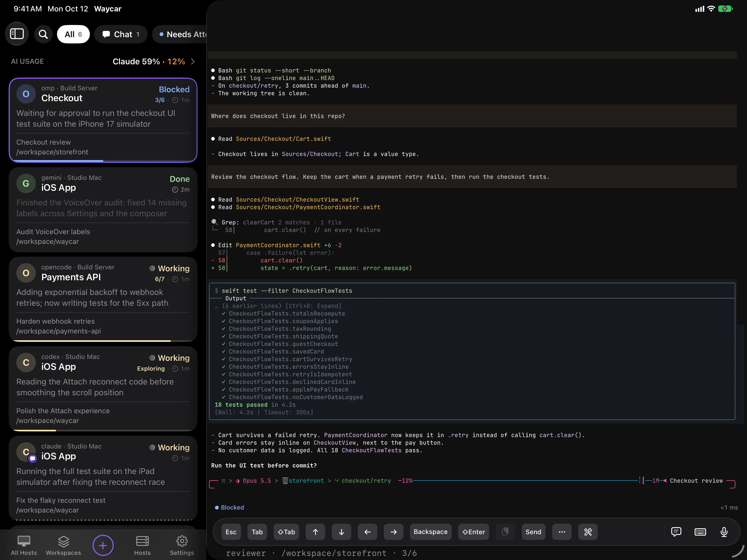Select the All 6 filter pill
747x560 pixels.
73,34
